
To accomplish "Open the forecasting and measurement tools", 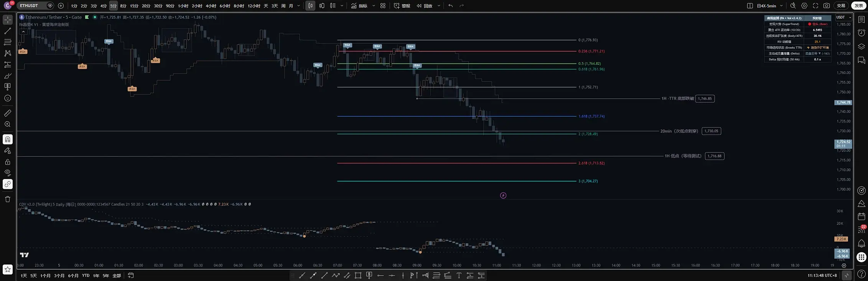I will (8, 64).
